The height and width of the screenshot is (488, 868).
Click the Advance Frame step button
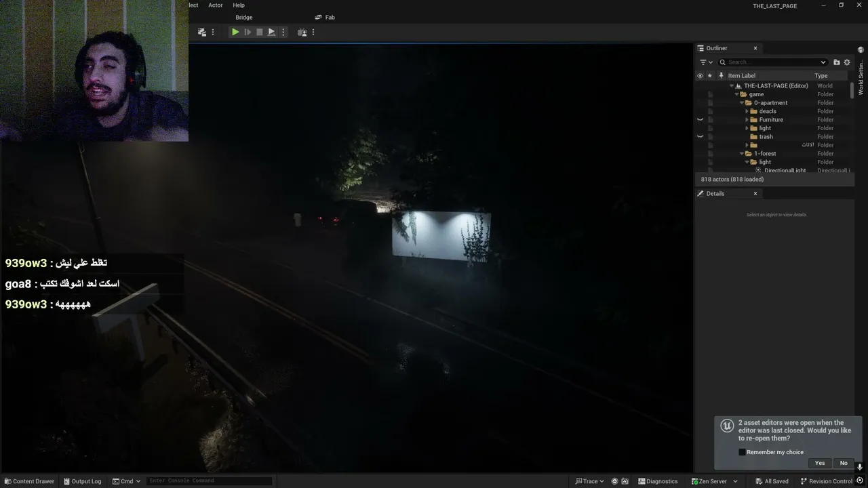[x=248, y=32]
